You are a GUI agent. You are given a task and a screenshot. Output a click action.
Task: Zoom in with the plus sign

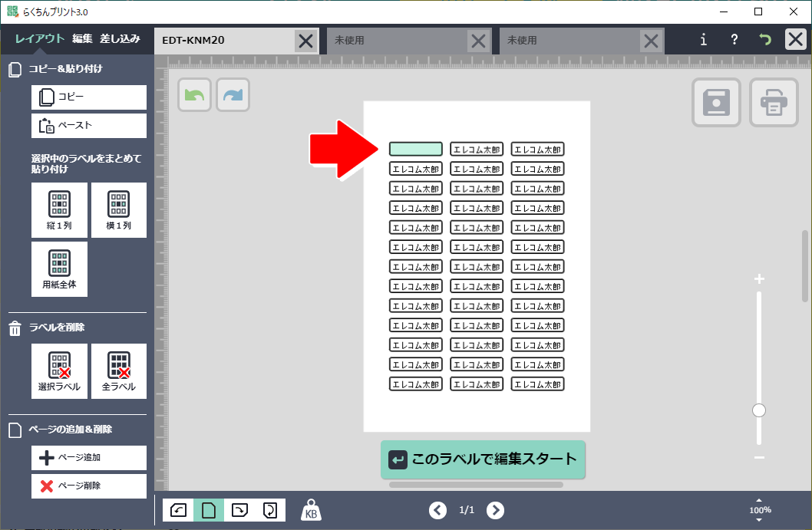click(x=759, y=279)
